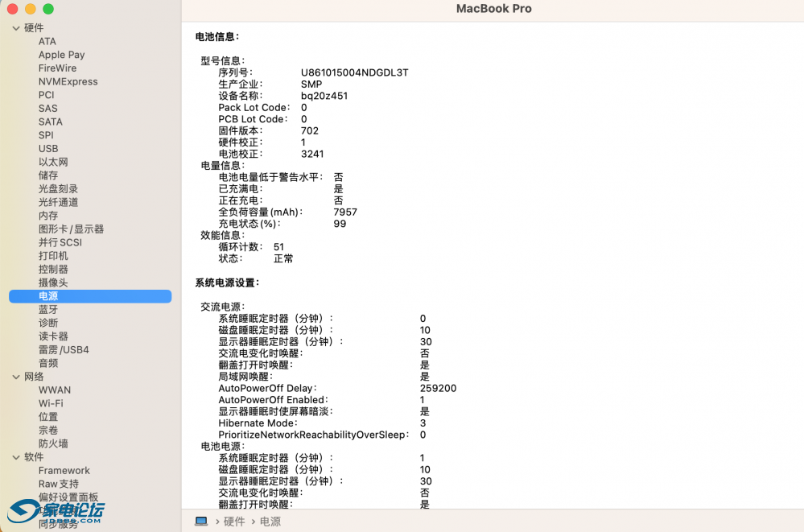804x532 pixels.
Task: Select 偏好设置面板 in the sidebar
Action: (68, 497)
